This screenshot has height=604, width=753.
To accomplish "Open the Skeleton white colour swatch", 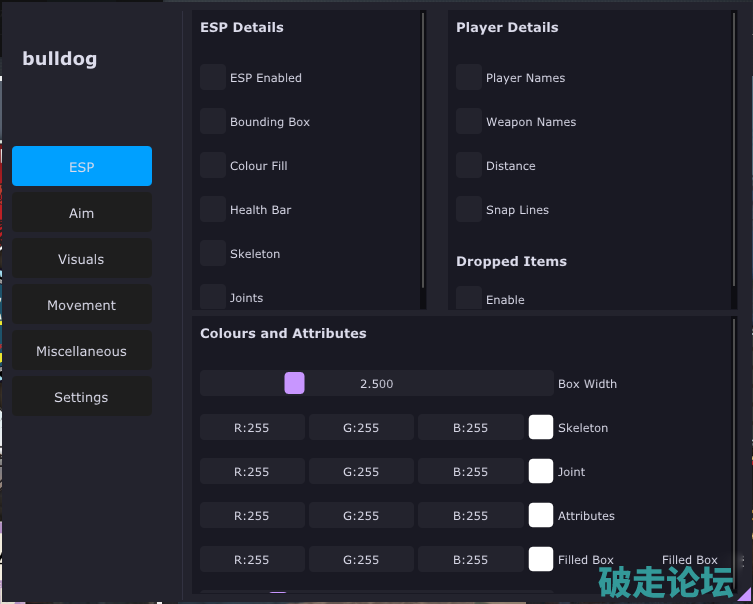I will click(541, 428).
